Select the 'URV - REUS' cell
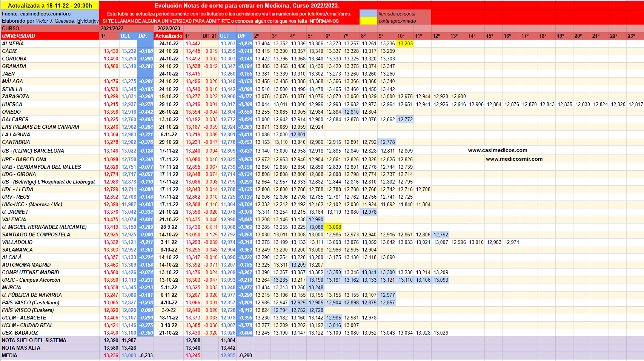Viewport: 644px width, 361px height. click(50, 197)
